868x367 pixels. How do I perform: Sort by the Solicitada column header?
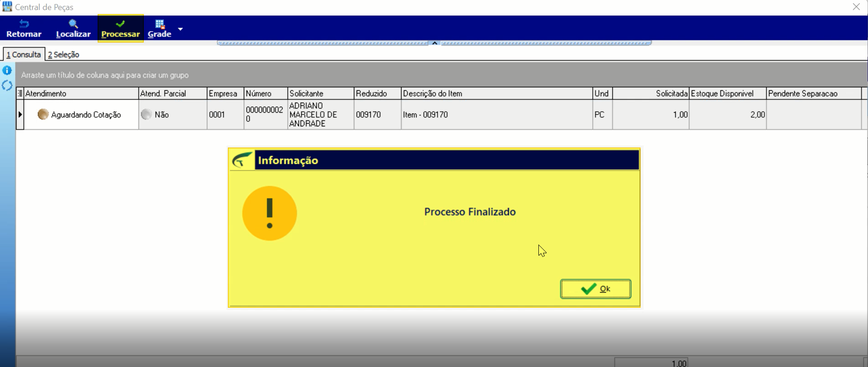651,93
